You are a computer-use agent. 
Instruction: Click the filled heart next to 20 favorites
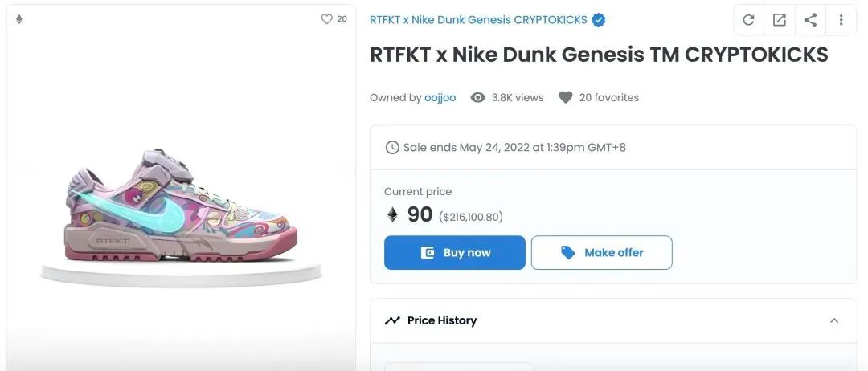pyautogui.click(x=565, y=97)
